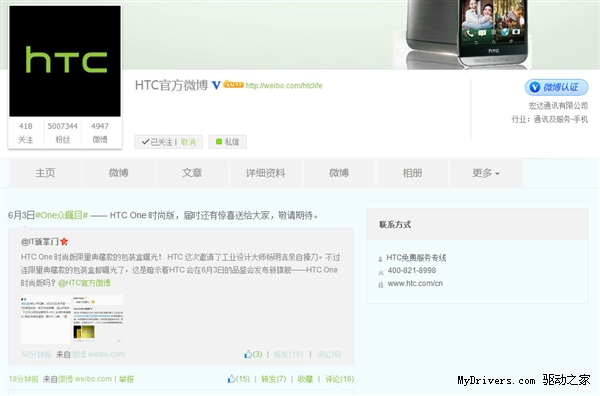The height and width of the screenshot is (396, 600).
Task: Open the weibo.com/htclife profile link
Action: (284, 85)
